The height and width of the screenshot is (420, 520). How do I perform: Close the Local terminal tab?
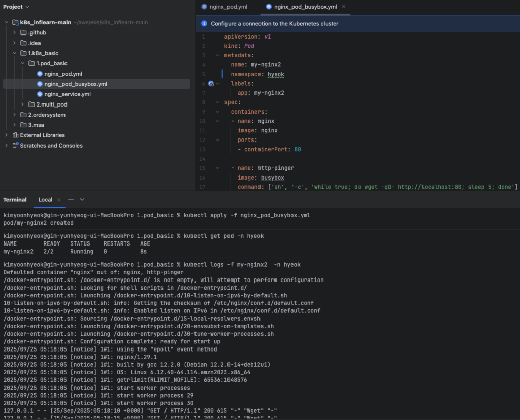(59, 200)
